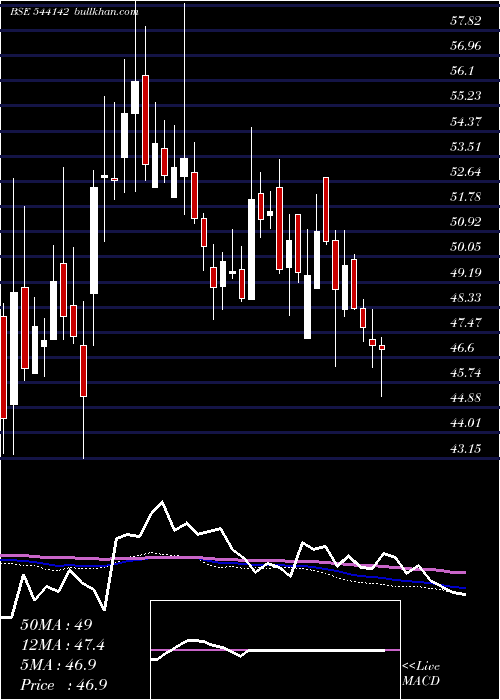Select the 57.82 price axis label
500x700 pixels.
465,21
